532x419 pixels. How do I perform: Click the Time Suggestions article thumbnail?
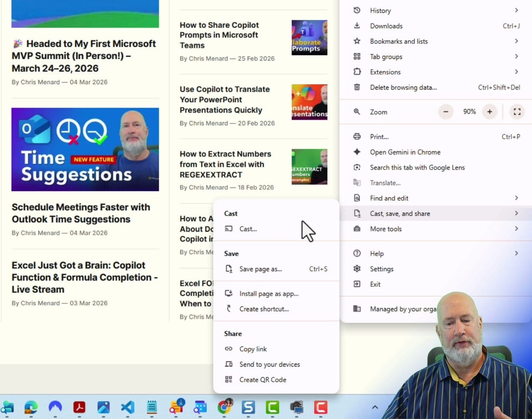point(85,150)
